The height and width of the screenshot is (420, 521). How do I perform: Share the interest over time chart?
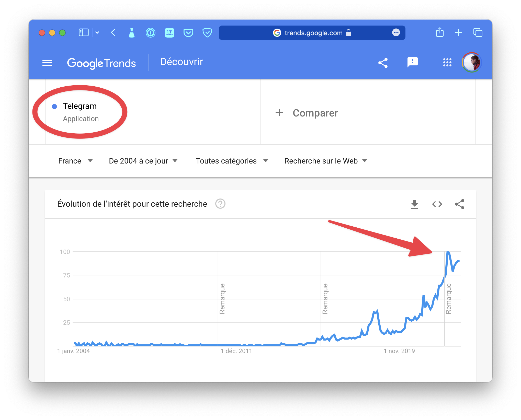tap(459, 204)
